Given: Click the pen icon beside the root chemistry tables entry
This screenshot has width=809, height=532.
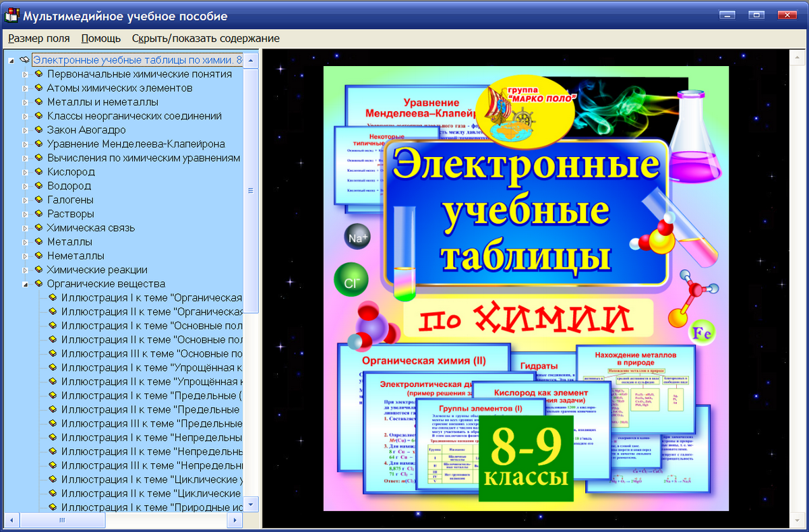Looking at the screenshot, I should tap(26, 59).
